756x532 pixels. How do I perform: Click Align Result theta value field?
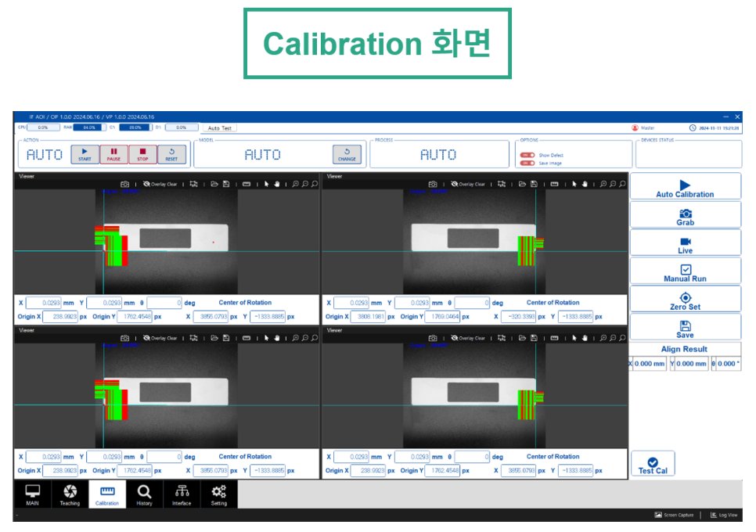pos(728,364)
